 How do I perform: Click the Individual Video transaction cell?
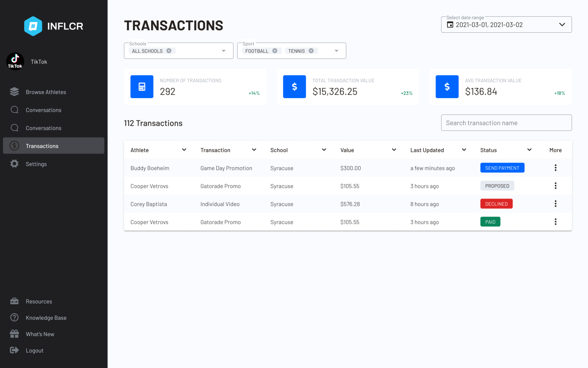220,204
